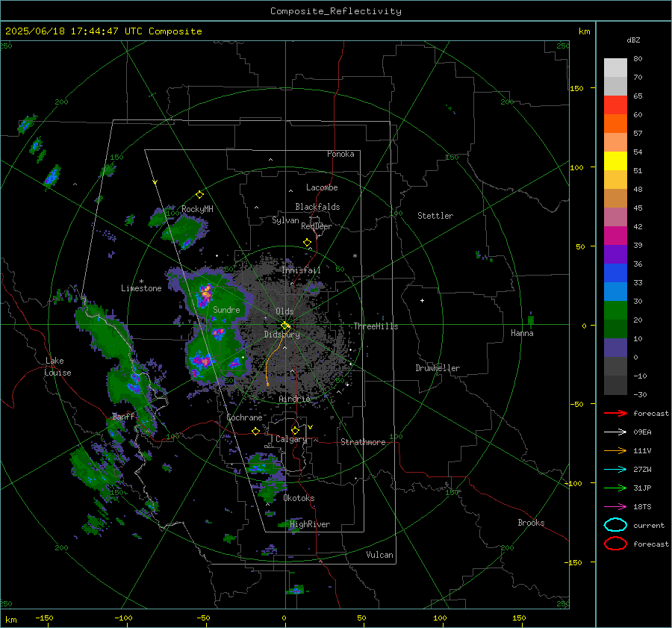Click the RedDeer city label
This screenshot has height=628, width=672.
tap(317, 226)
